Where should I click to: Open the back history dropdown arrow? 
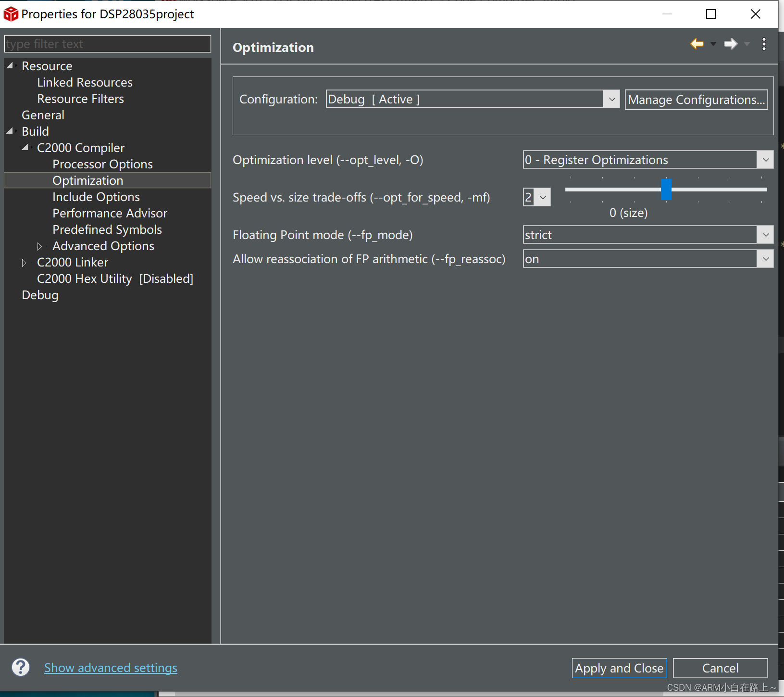coord(713,44)
